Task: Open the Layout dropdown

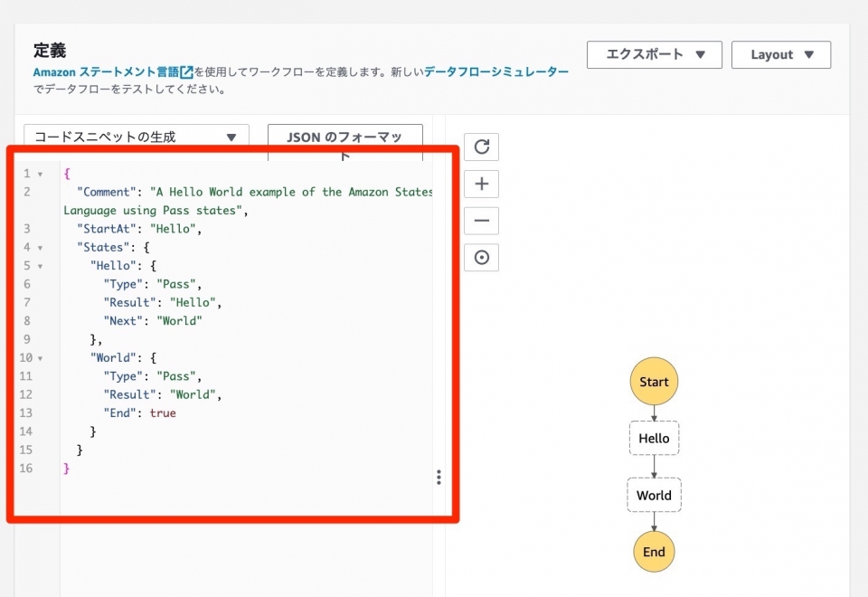Action: (780, 54)
